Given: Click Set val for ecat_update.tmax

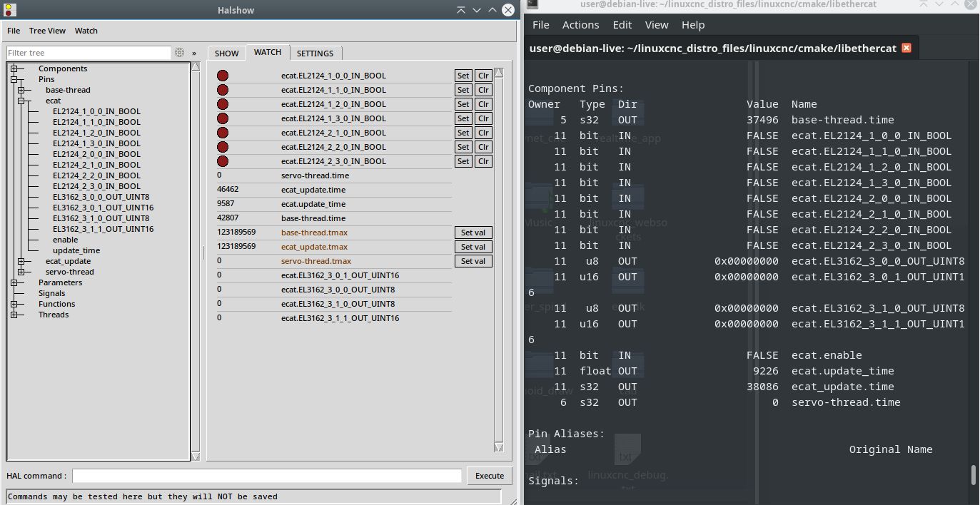Looking at the screenshot, I should [x=473, y=247].
